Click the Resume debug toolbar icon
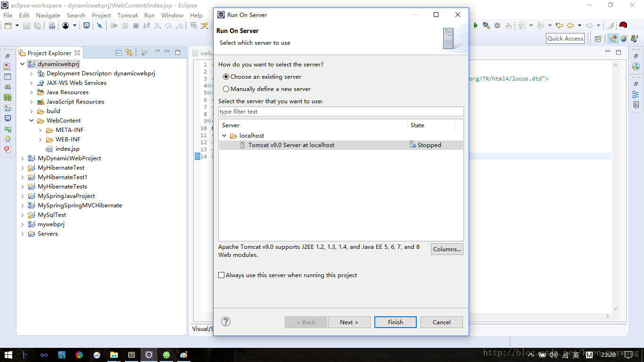Screen dimensions: 644x362 pos(114,25)
